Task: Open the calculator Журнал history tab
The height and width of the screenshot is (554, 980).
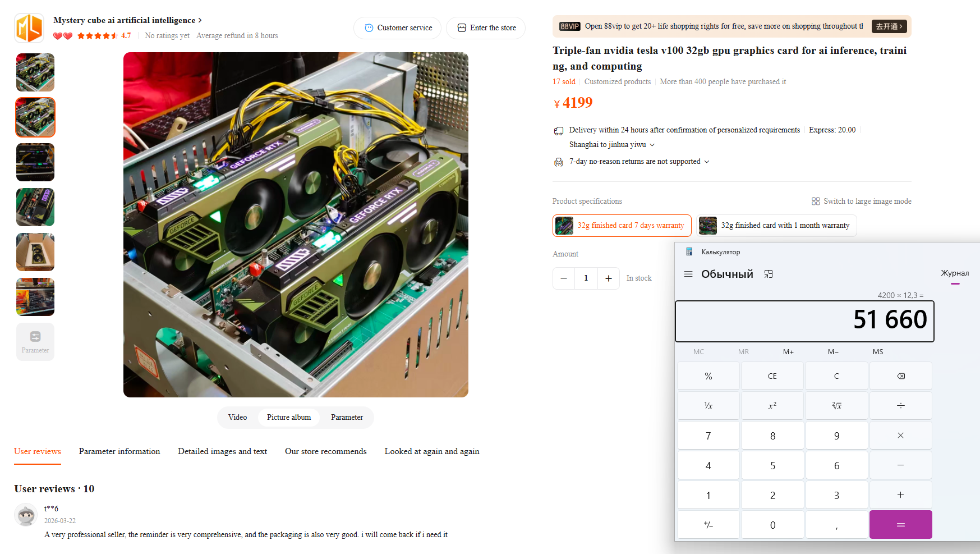Action: tap(955, 273)
